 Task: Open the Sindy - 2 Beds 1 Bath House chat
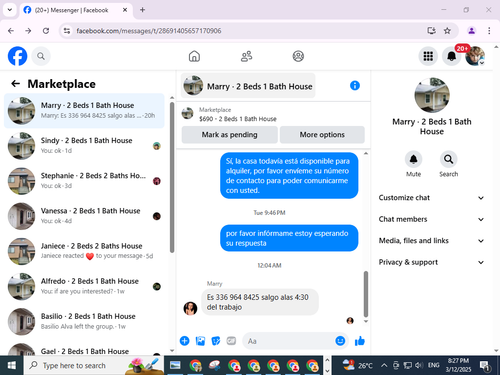coord(84,146)
